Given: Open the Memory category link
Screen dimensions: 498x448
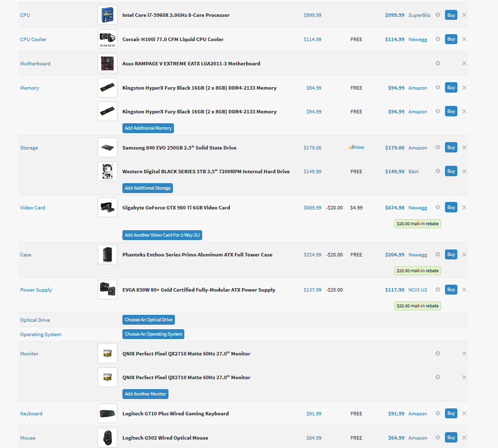Looking at the screenshot, I should pos(30,88).
